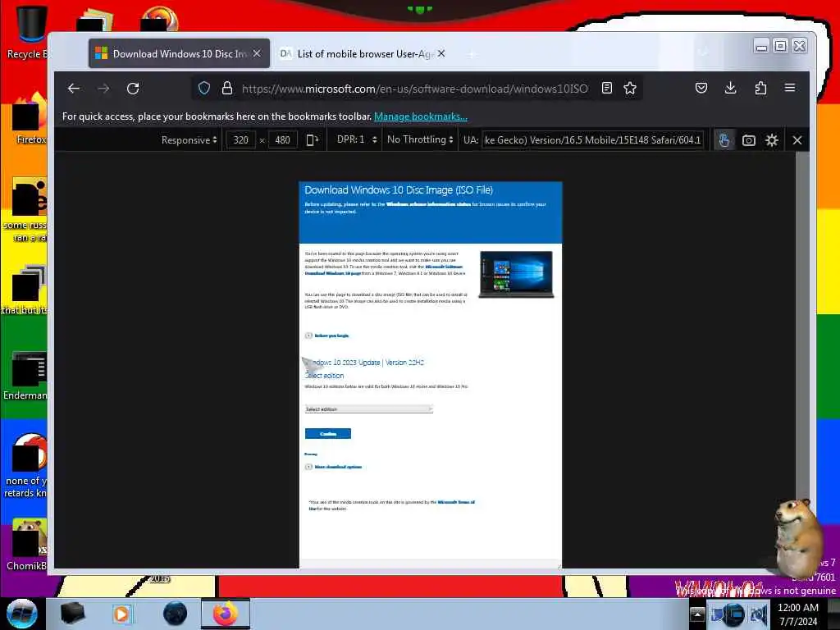Screen dimensions: 840x630
Task: Click the laptop Windows 10 image
Action: tap(516, 274)
